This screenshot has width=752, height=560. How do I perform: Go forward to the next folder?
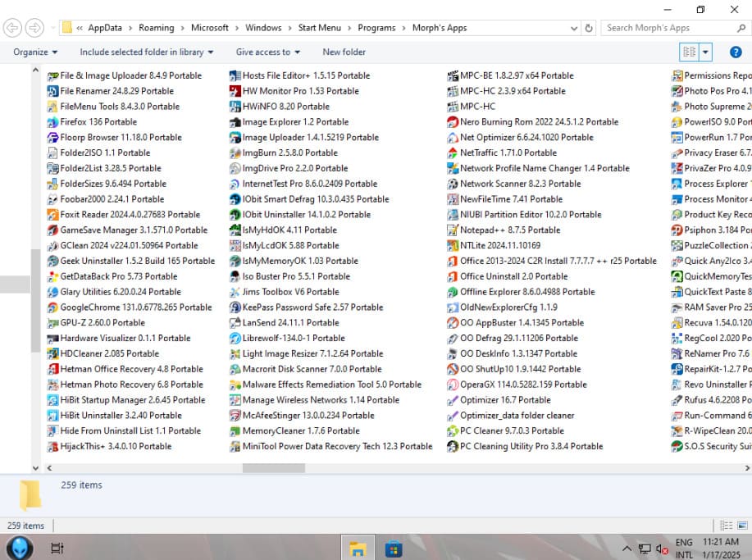[34, 28]
